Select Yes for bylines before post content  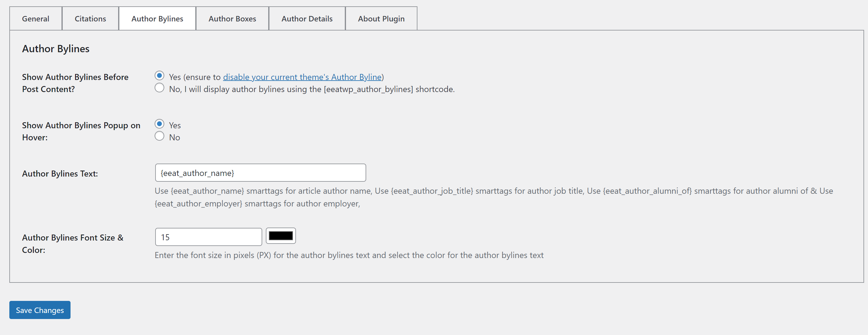click(x=159, y=75)
